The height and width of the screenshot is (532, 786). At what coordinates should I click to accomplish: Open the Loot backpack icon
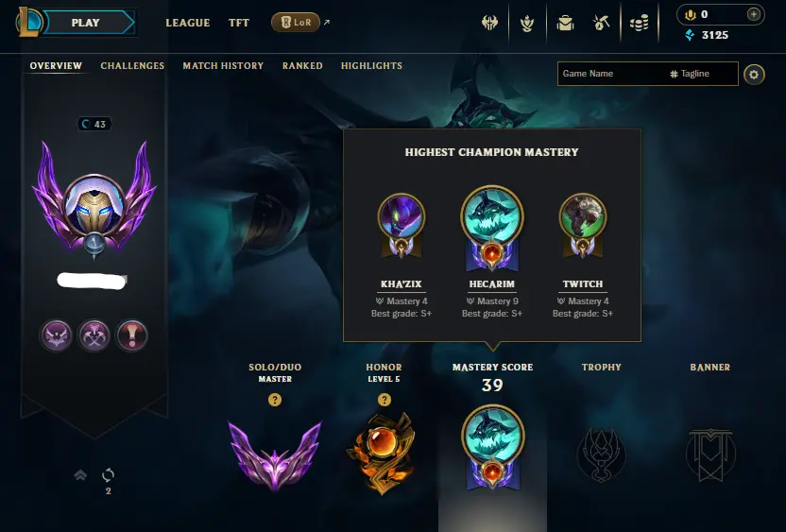click(x=565, y=23)
